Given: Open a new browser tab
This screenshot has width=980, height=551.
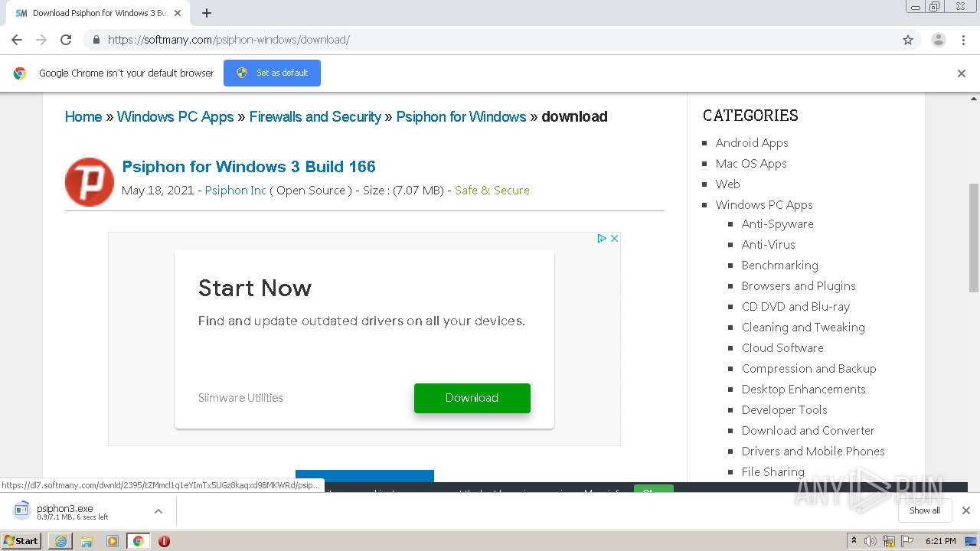Looking at the screenshot, I should pos(207,13).
